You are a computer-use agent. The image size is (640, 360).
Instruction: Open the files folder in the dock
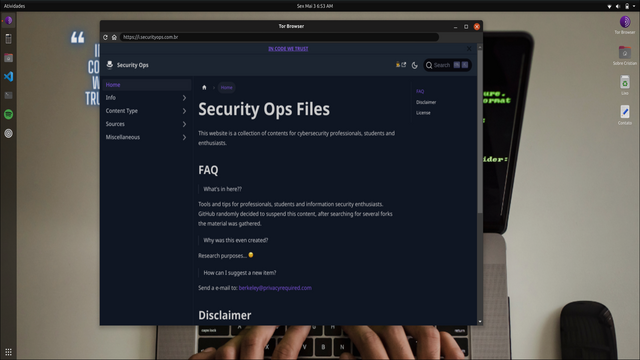coord(8,58)
